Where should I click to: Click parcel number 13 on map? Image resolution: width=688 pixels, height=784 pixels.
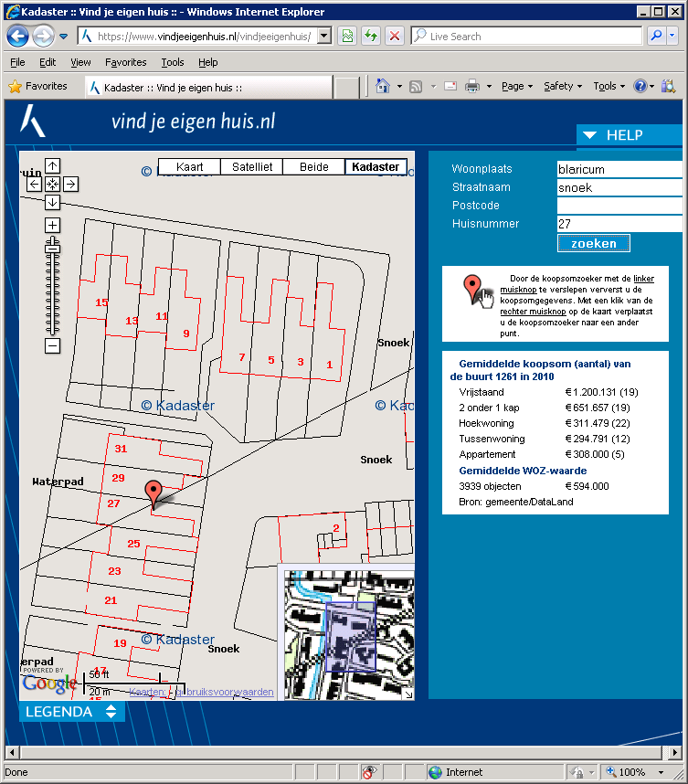point(132,321)
